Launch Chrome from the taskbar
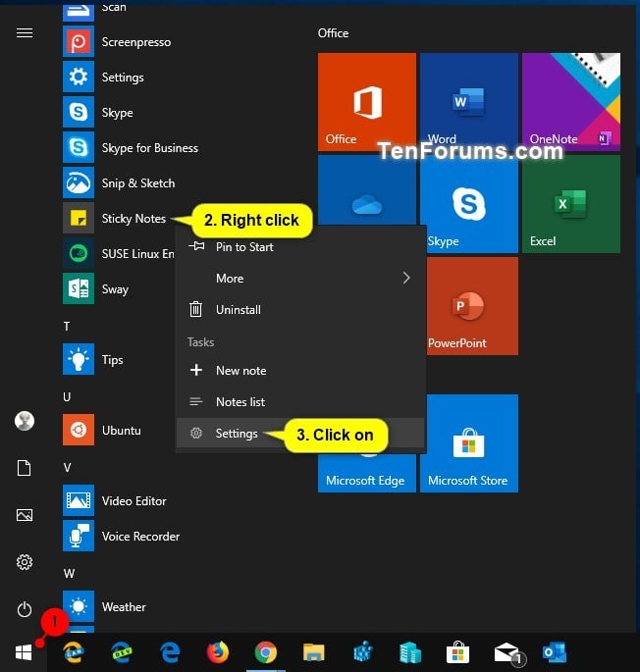Image resolution: width=640 pixels, height=672 pixels. pos(266,652)
